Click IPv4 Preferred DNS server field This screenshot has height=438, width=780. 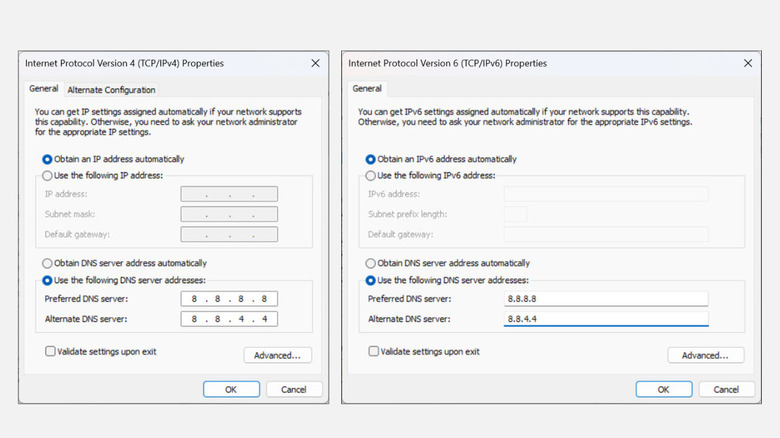pyautogui.click(x=229, y=299)
